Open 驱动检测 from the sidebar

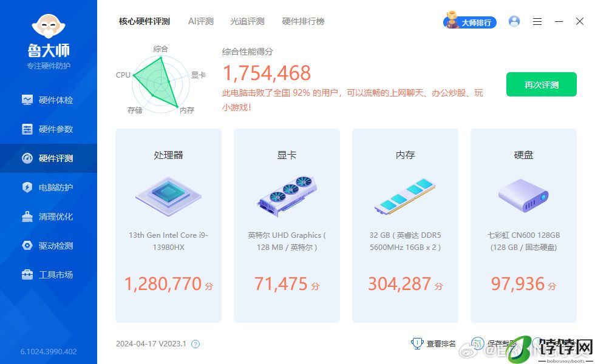click(48, 246)
